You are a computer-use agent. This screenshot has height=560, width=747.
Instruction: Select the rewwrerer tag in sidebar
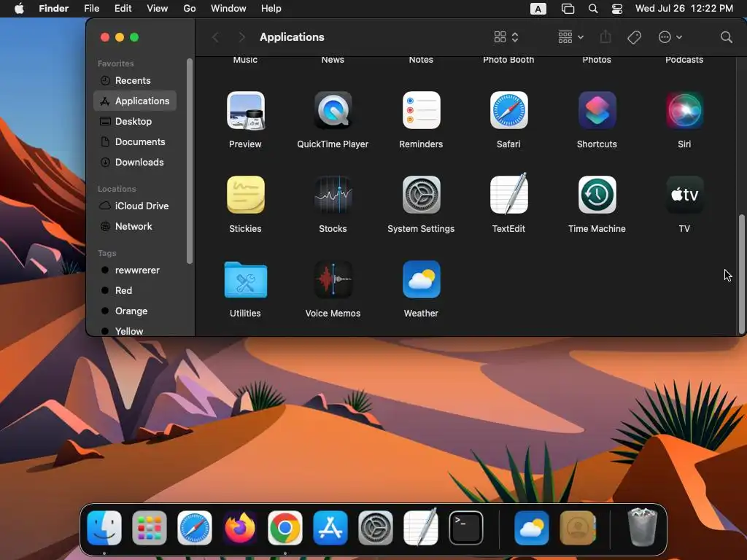pyautogui.click(x=135, y=270)
